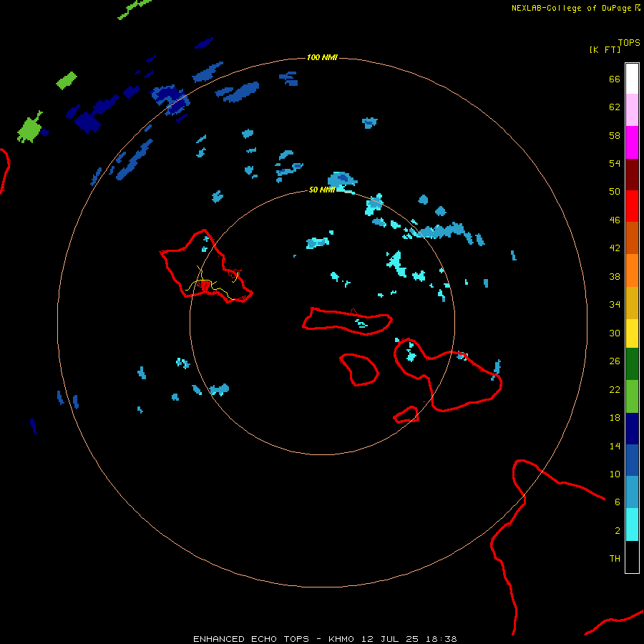Click the "12 JUL 25" date text
This screenshot has width=644, height=644.
click(390, 639)
